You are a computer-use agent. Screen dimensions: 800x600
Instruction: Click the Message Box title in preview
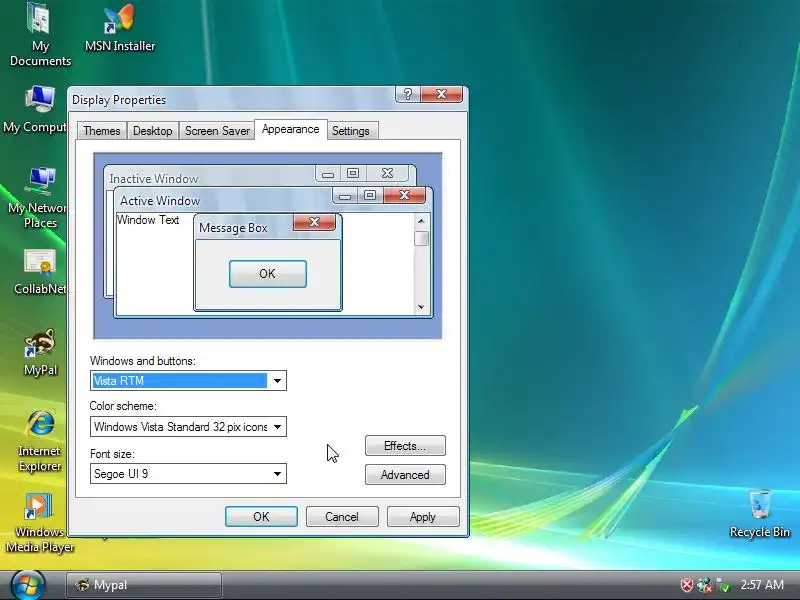233,228
